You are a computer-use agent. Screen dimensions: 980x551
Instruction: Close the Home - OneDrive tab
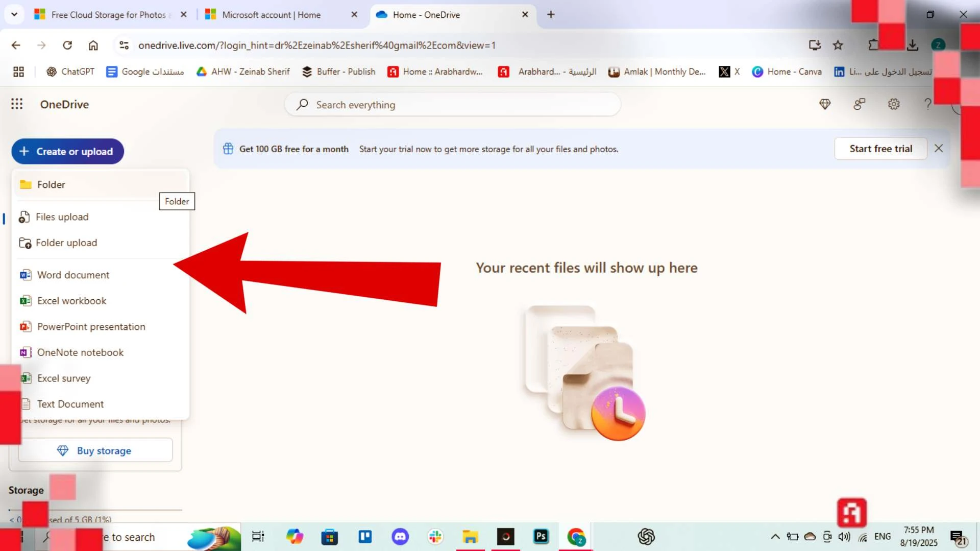pyautogui.click(x=525, y=15)
